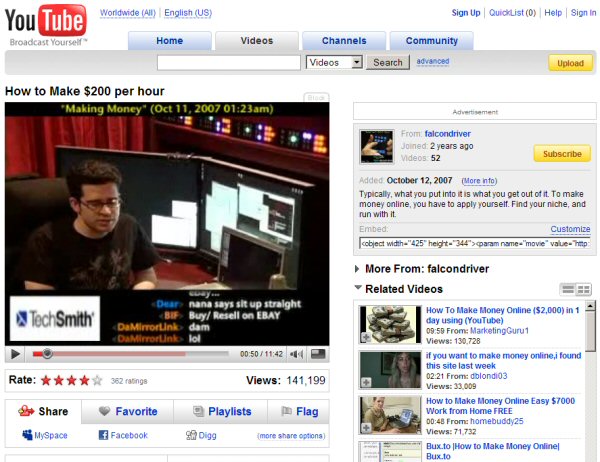Mute the video using the speaker icon
The height and width of the screenshot is (462, 600).
pos(297,354)
